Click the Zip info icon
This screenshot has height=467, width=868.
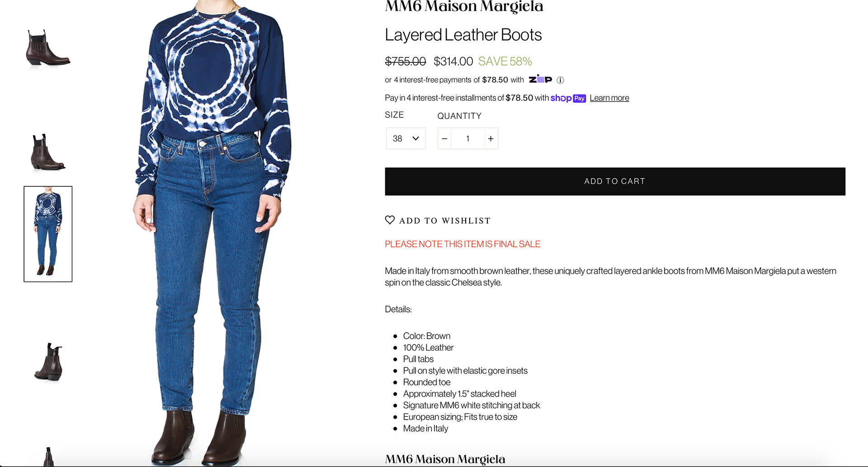[x=560, y=80]
